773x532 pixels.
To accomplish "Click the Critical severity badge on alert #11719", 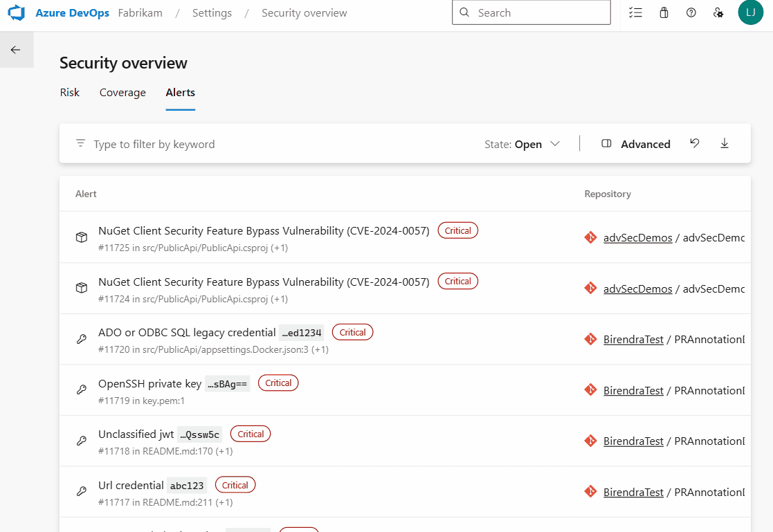I will click(278, 383).
